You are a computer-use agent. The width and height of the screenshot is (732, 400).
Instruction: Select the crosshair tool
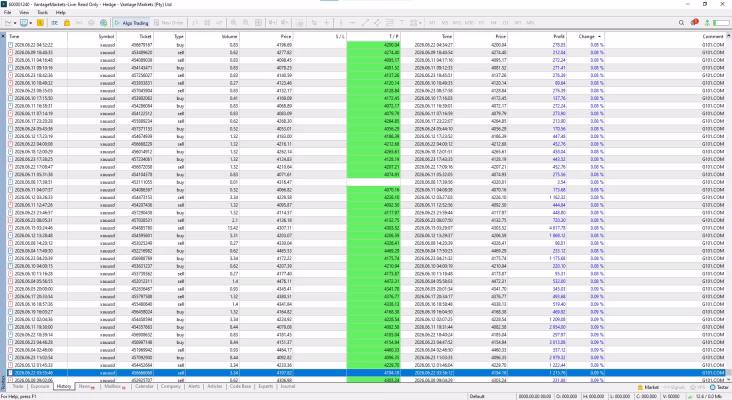[x=326, y=22]
